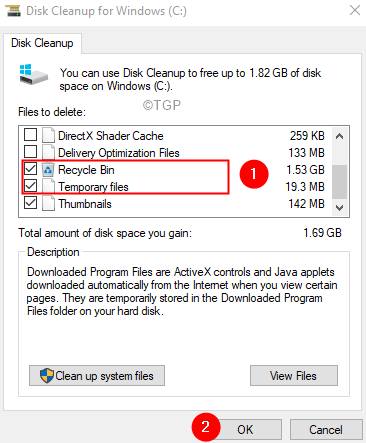The width and height of the screenshot is (366, 443).
Task: Click the file icon next to Temporary files
Action: click(48, 187)
